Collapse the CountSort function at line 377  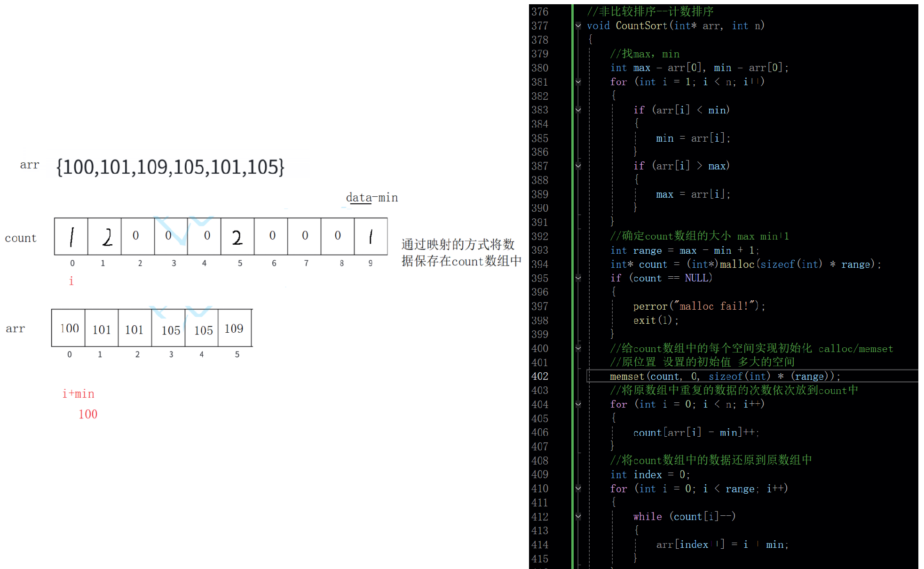pos(578,26)
